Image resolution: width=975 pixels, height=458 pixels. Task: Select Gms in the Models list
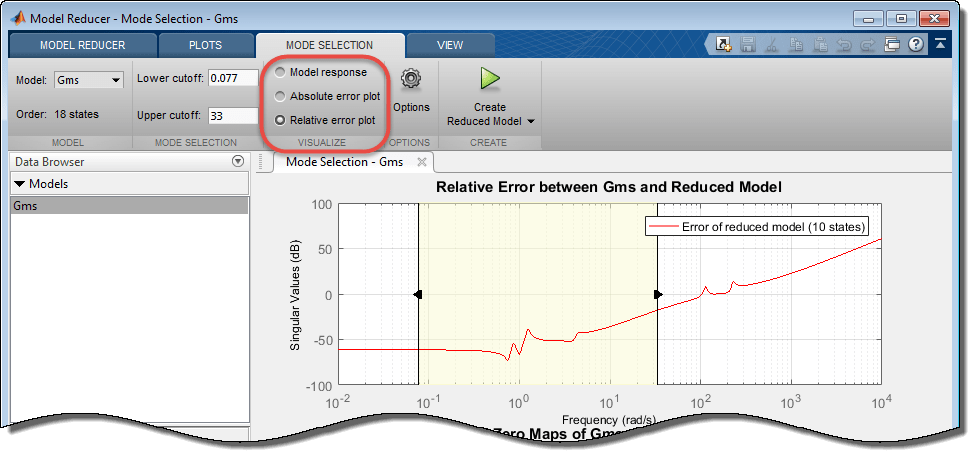click(x=129, y=206)
